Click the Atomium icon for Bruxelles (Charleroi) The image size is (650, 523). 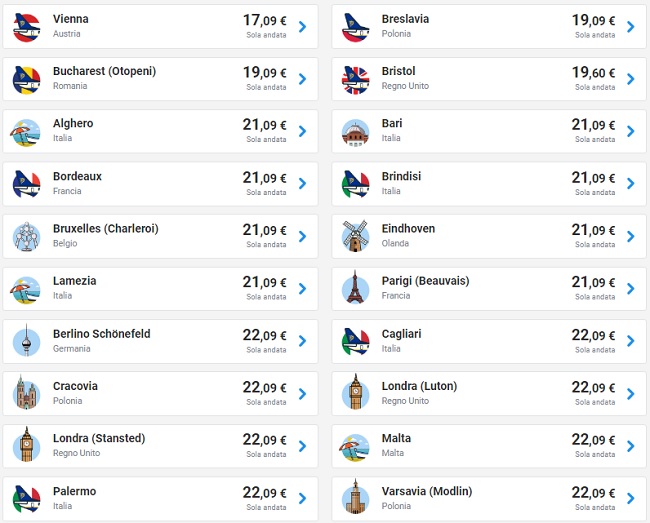(x=26, y=236)
